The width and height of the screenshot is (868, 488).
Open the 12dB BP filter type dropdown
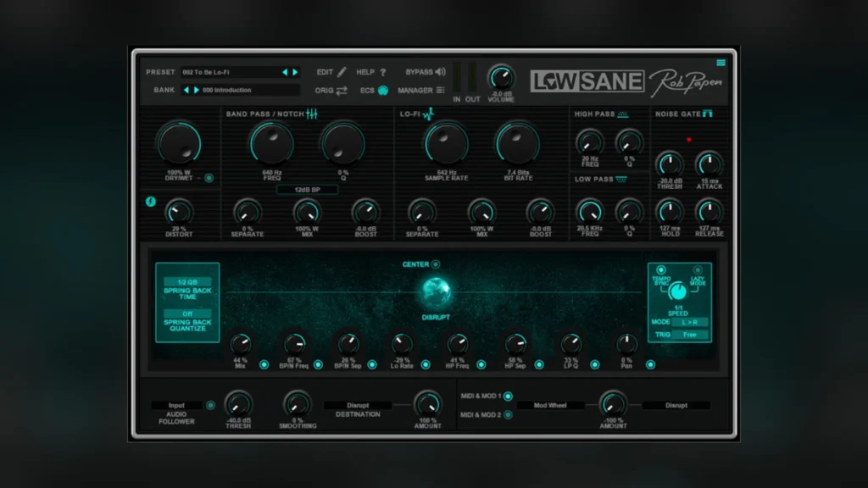click(x=307, y=190)
